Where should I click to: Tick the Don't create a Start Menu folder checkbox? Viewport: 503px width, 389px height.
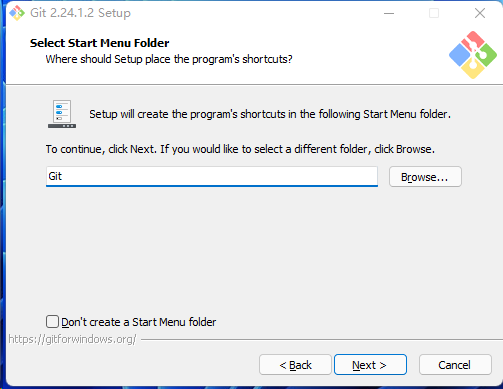pos(52,322)
